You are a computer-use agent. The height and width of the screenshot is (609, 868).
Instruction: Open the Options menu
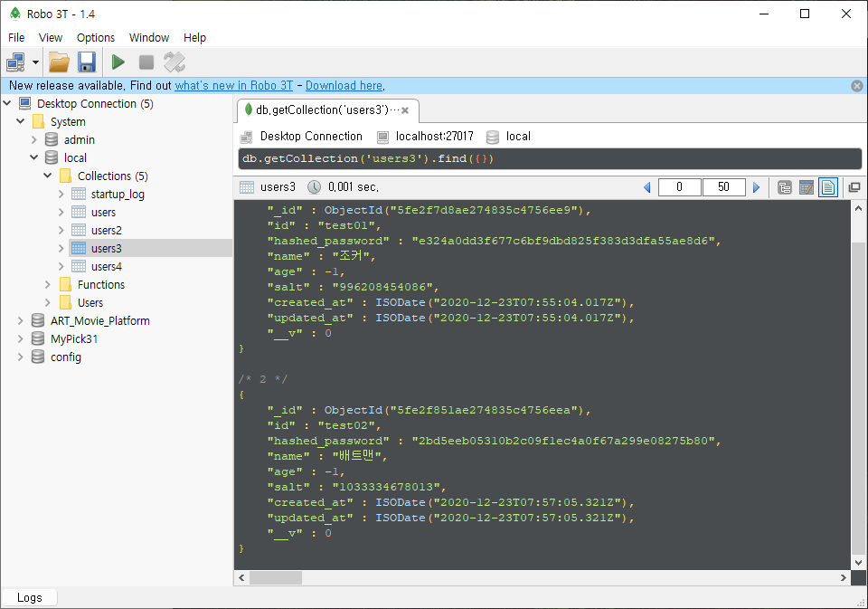[x=96, y=38]
